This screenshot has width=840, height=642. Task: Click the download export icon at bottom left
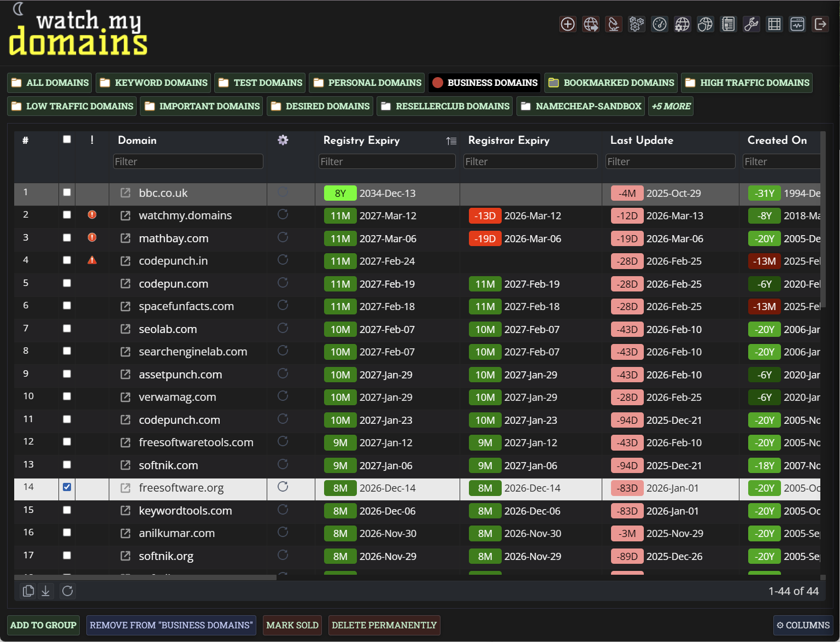click(46, 591)
